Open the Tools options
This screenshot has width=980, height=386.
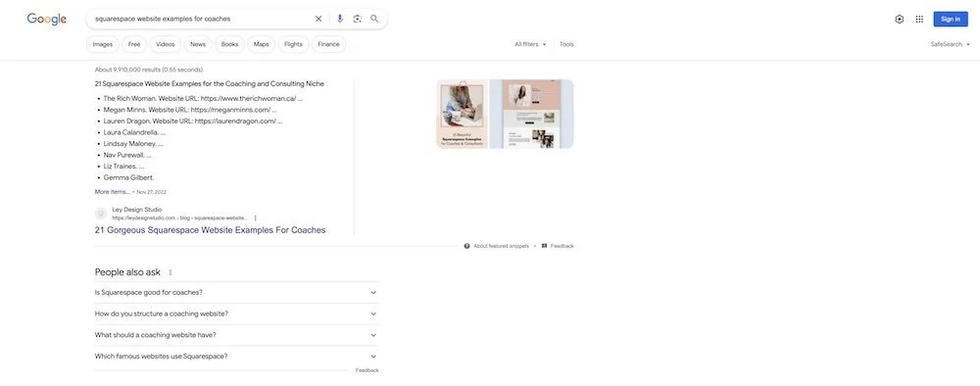point(566,44)
